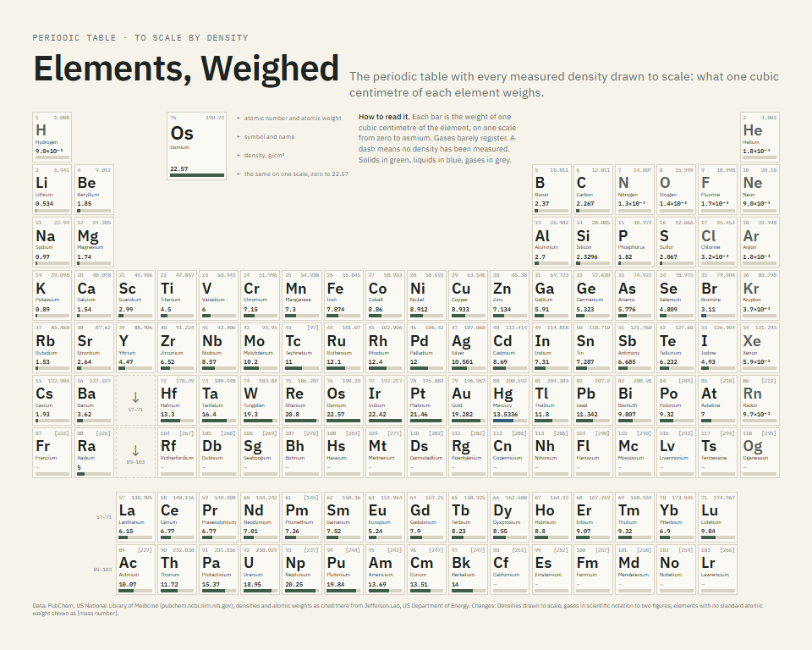
Task: Click the Lithium cell
Action: (52, 190)
